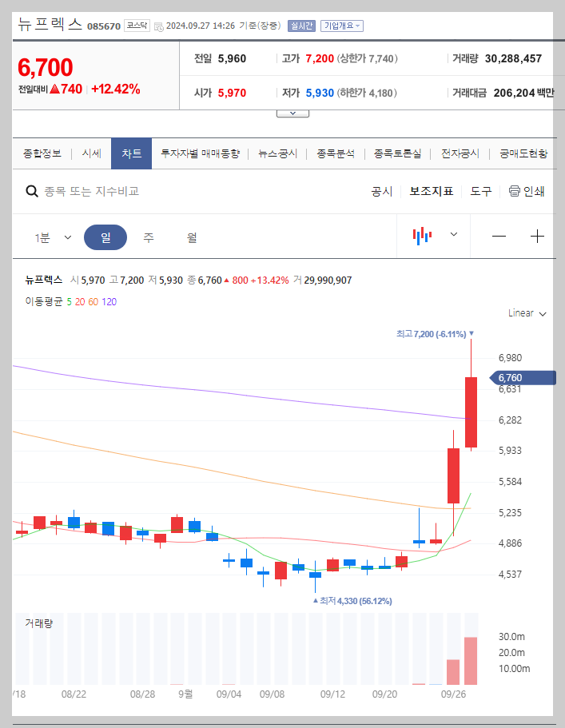Open the 도구 tools option
Viewport: 565px width, 728px height.
[x=480, y=191]
